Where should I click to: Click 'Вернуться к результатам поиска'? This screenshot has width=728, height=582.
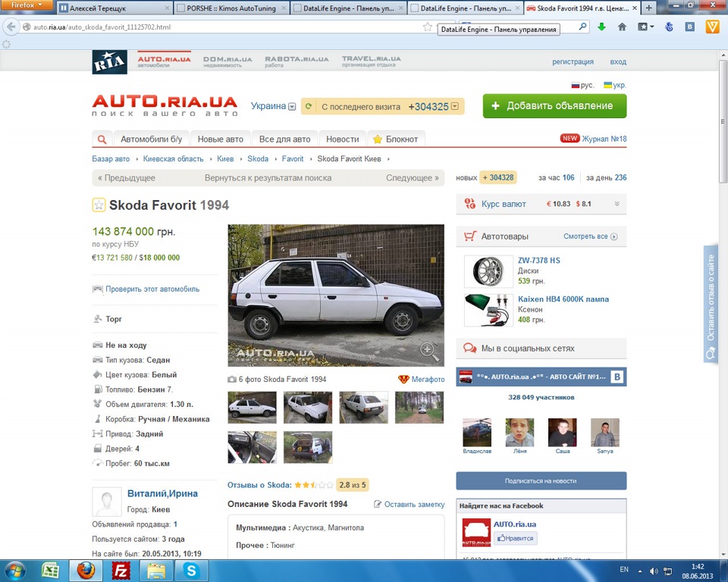click(268, 178)
